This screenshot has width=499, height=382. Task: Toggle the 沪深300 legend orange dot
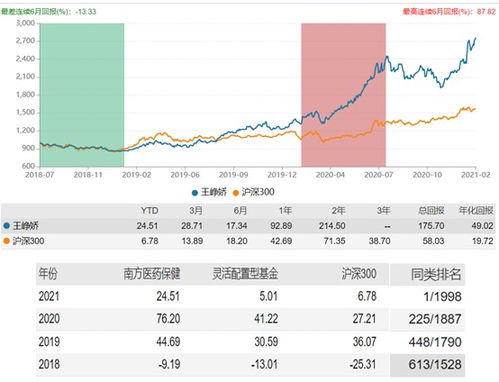coord(236,193)
